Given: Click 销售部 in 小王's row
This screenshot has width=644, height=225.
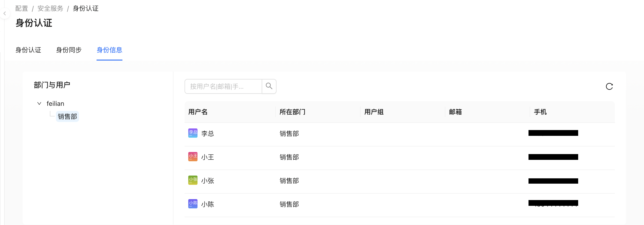Looking at the screenshot, I should click(x=289, y=157).
